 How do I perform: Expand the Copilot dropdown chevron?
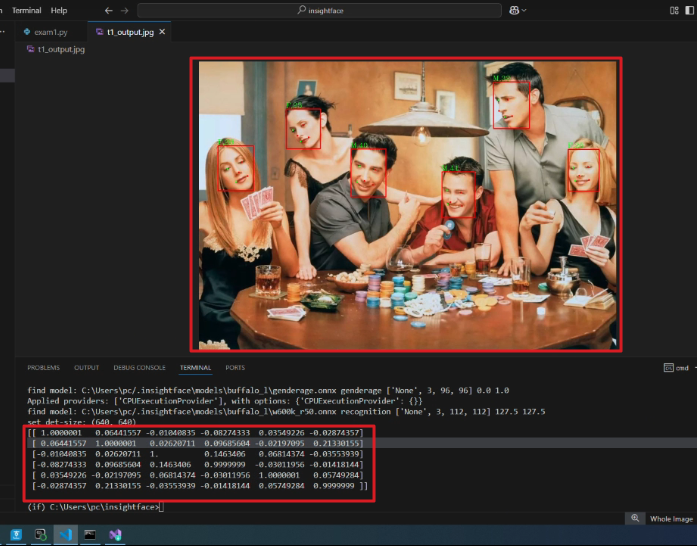(524, 10)
